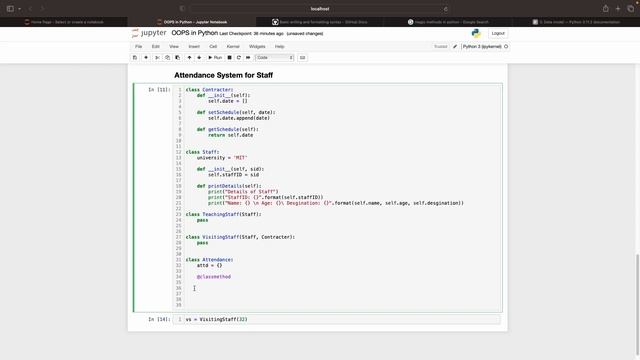640x360 pixels.
Task: Open the cell type Code dropdown
Action: pos(274,58)
